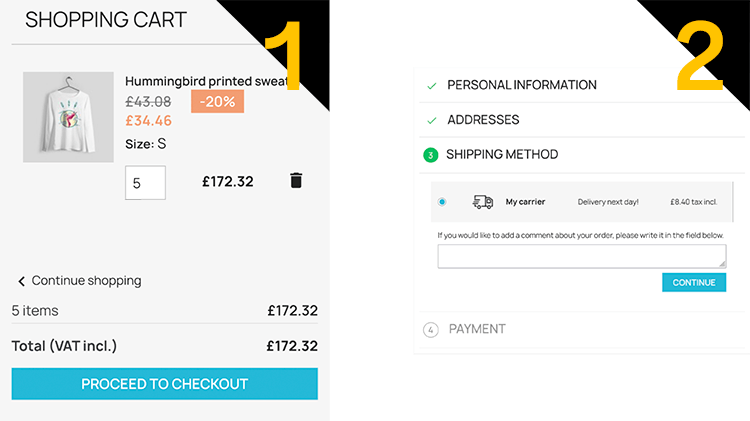
Task: Open the Hummingbird printed sweater product link
Action: pos(206,81)
